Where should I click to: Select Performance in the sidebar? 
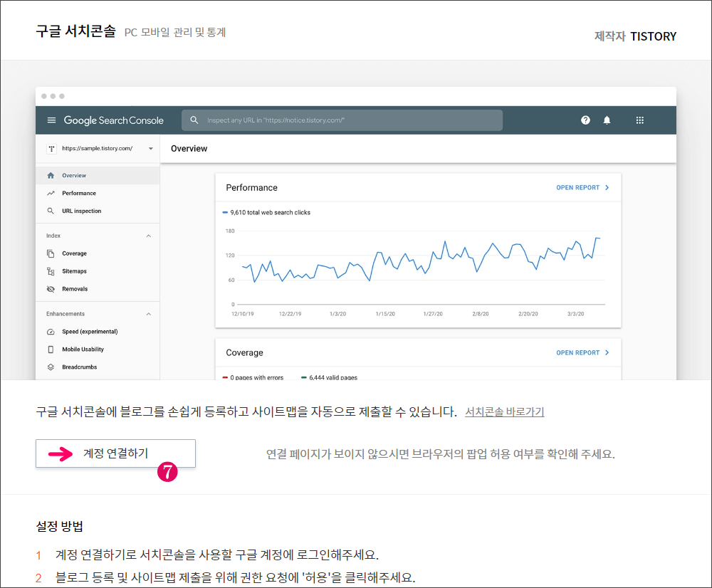pyautogui.click(x=98, y=193)
